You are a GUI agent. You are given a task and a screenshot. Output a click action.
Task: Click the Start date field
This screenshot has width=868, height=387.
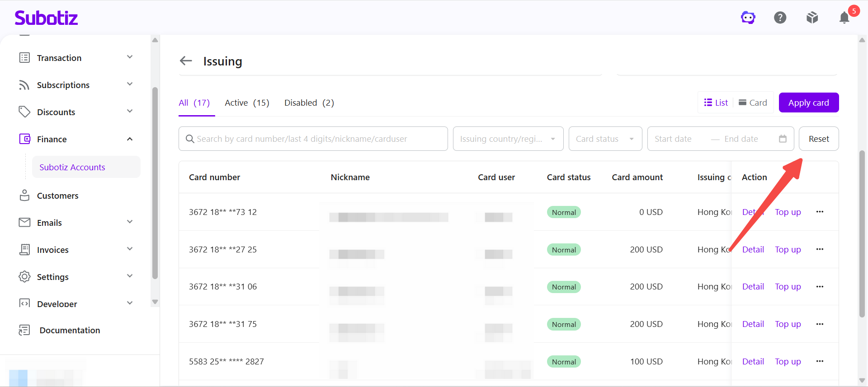click(673, 139)
